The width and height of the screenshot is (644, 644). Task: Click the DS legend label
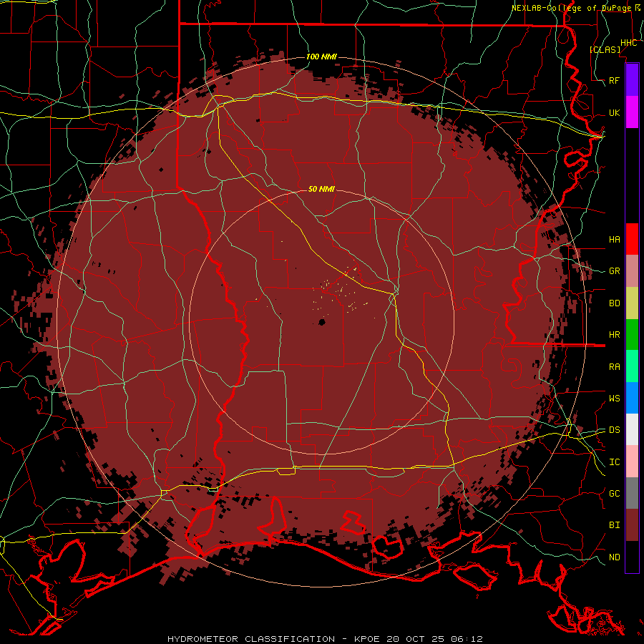[615, 430]
